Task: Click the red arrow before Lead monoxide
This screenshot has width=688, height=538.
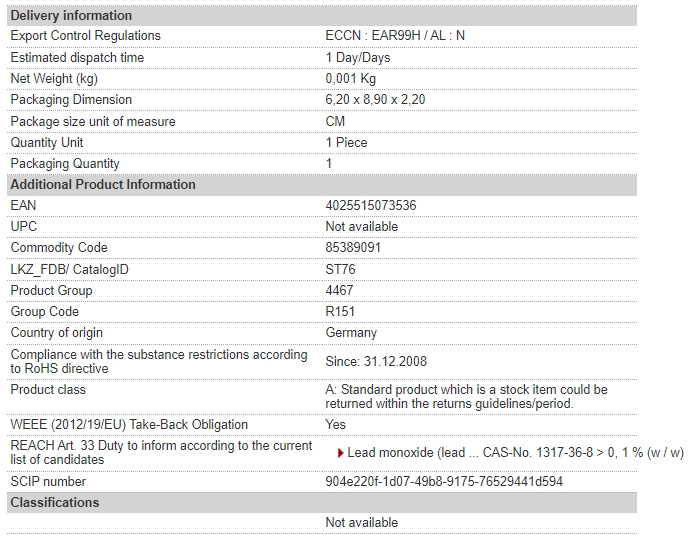Action: (340, 453)
